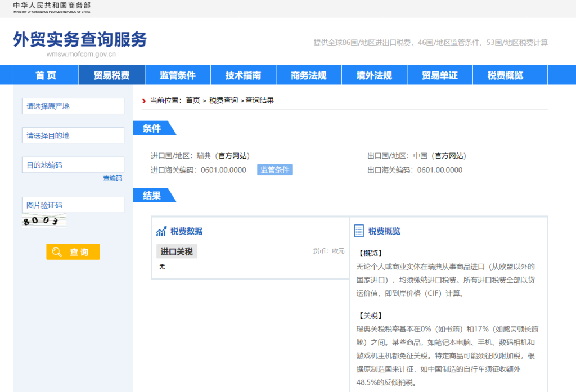Open the 贸易单证 navigation tab
The width and height of the screenshot is (576, 392).
[440, 75]
